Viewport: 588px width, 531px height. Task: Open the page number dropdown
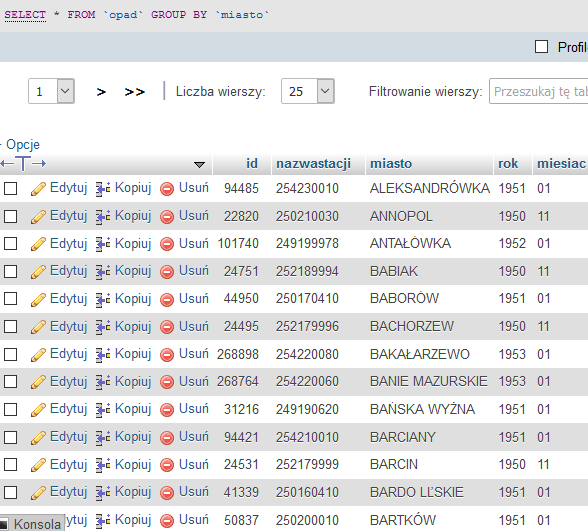[51, 91]
